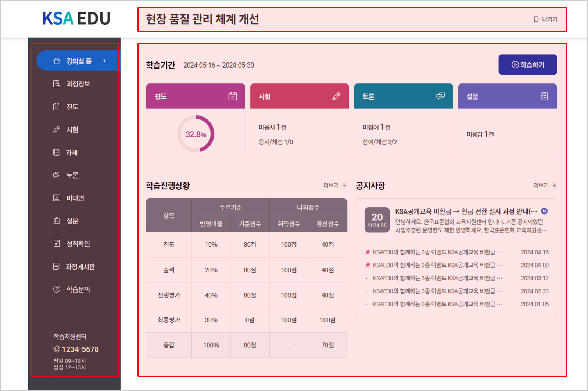Click the video icon beside 비대면
Screen dimensions: 588x391
tap(57, 198)
